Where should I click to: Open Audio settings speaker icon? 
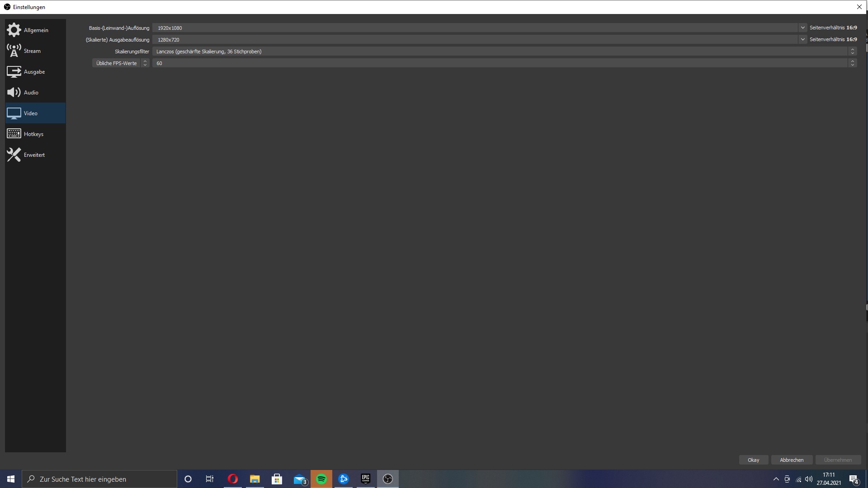(x=14, y=92)
